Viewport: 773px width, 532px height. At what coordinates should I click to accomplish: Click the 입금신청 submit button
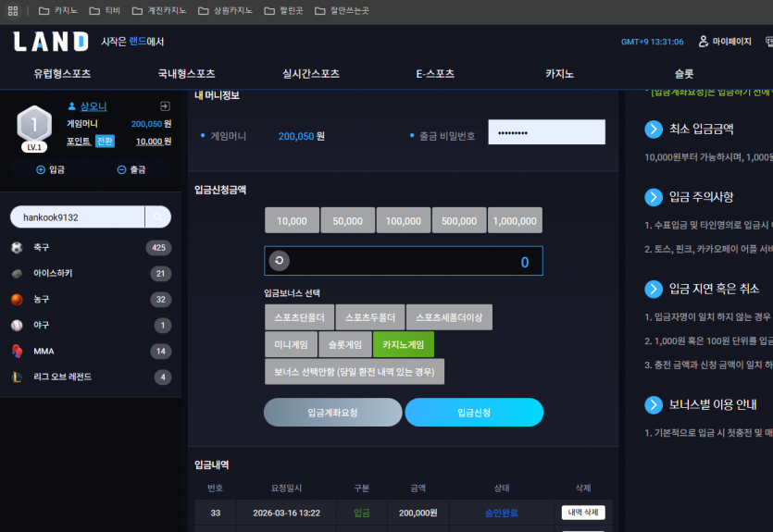474,413
